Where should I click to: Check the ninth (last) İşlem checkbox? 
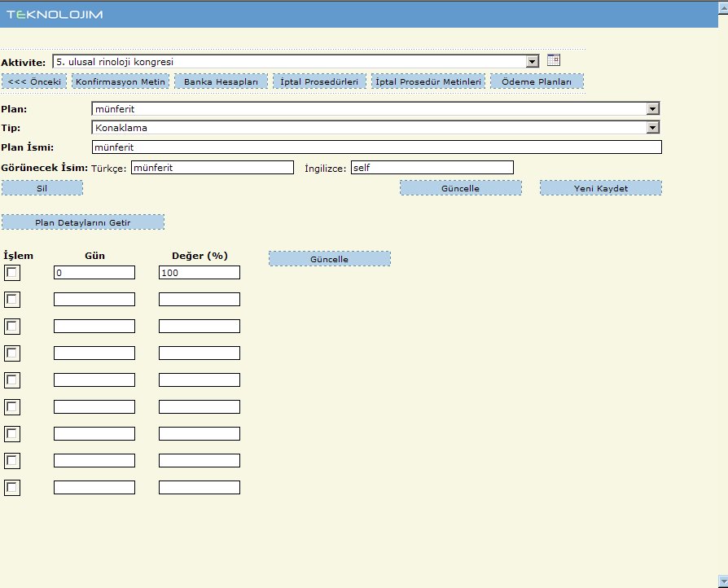12,488
